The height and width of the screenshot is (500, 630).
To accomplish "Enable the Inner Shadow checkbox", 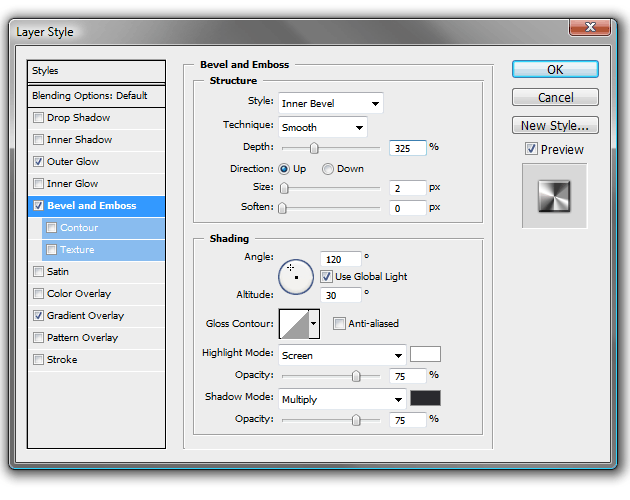I will (x=38, y=139).
